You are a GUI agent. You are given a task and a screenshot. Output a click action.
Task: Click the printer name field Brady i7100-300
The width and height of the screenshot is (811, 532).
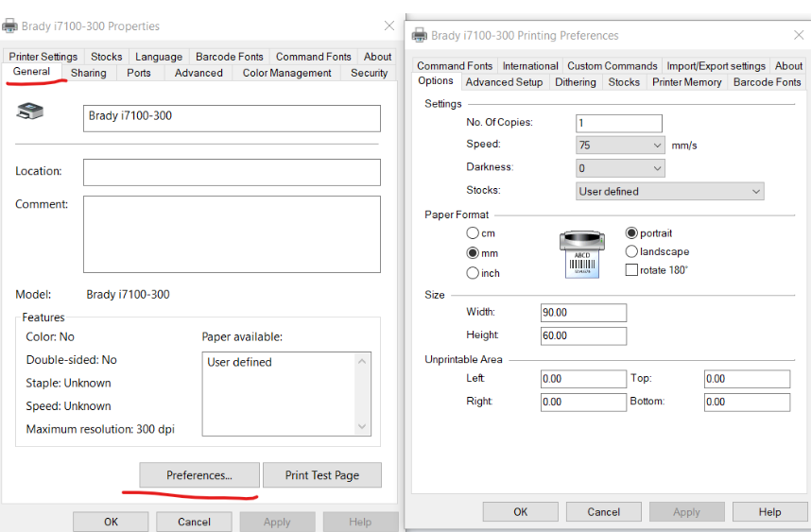232,118
